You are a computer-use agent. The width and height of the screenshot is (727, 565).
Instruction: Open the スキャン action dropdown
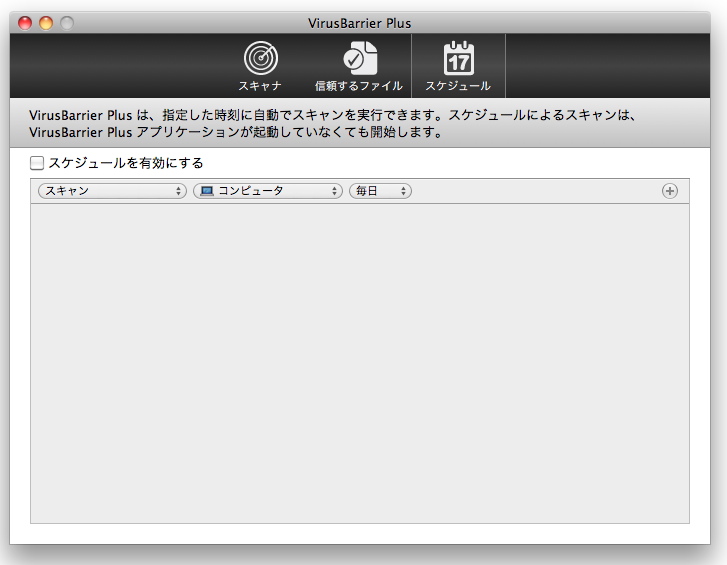112,191
